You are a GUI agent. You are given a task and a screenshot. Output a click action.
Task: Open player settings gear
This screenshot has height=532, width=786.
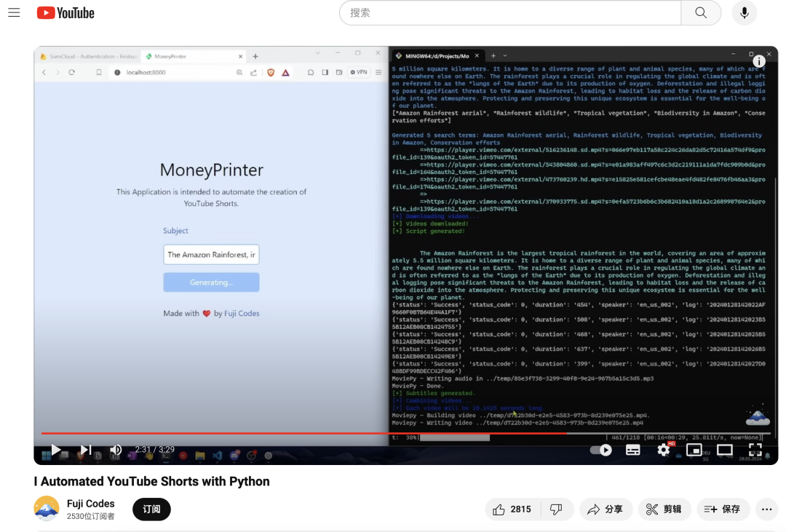click(x=664, y=450)
